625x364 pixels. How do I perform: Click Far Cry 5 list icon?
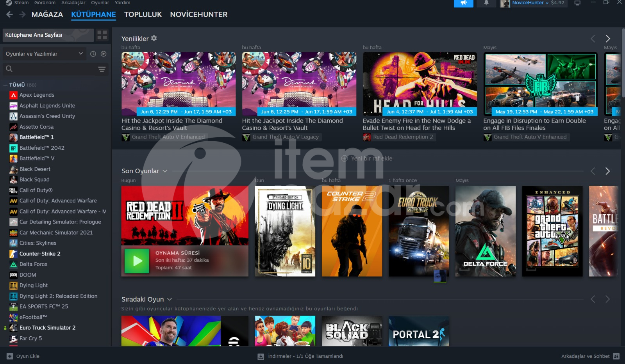pos(13,338)
